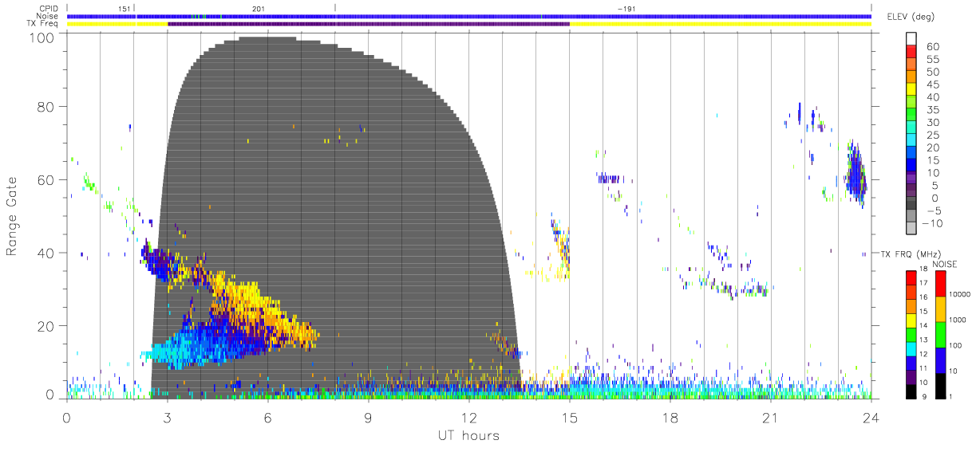Click the y-axis tick label '40'
The image size is (980, 452).
[45, 254]
